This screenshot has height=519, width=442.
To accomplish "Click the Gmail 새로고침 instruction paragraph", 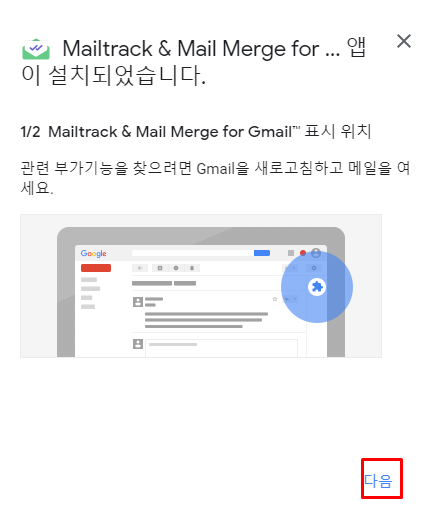I will pos(215,178).
